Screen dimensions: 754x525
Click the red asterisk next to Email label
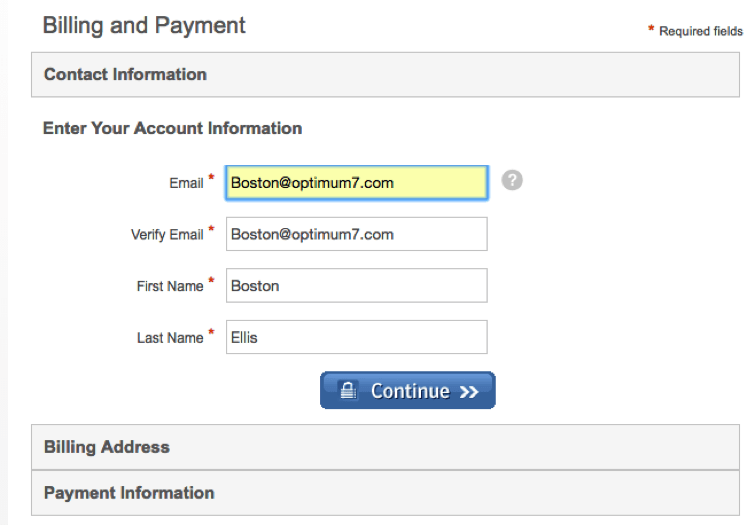point(211,177)
